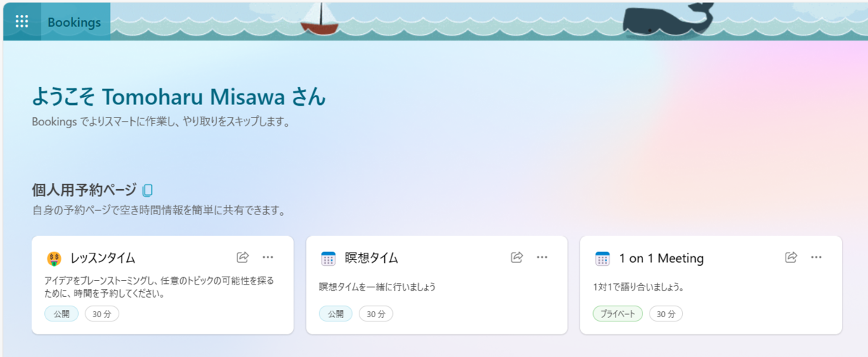This screenshot has height=357, width=868.
Task: Open more options for 1 on 1 Meeting
Action: pos(816,257)
